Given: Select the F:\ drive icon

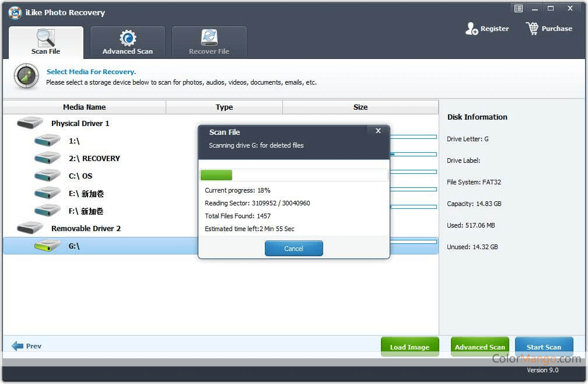Looking at the screenshot, I should (x=47, y=211).
